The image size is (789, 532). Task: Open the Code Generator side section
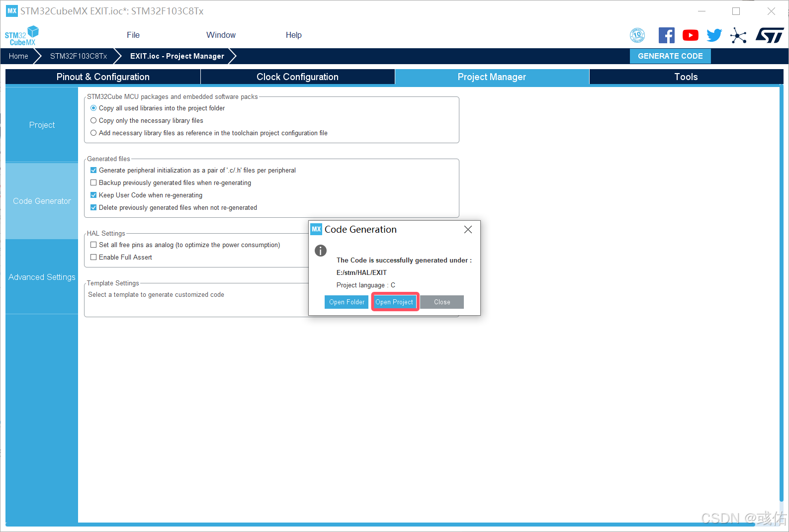tap(42, 201)
